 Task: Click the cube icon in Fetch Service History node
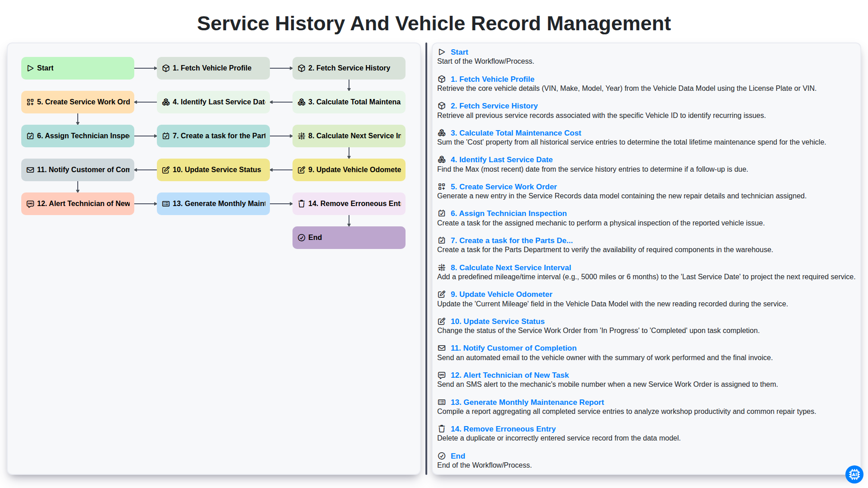302,68
